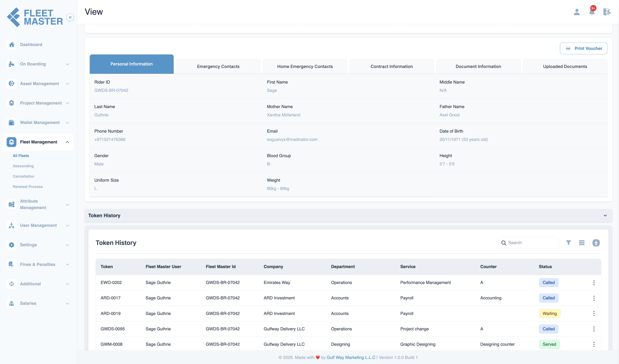Open the Absconding submenu item

23,166
